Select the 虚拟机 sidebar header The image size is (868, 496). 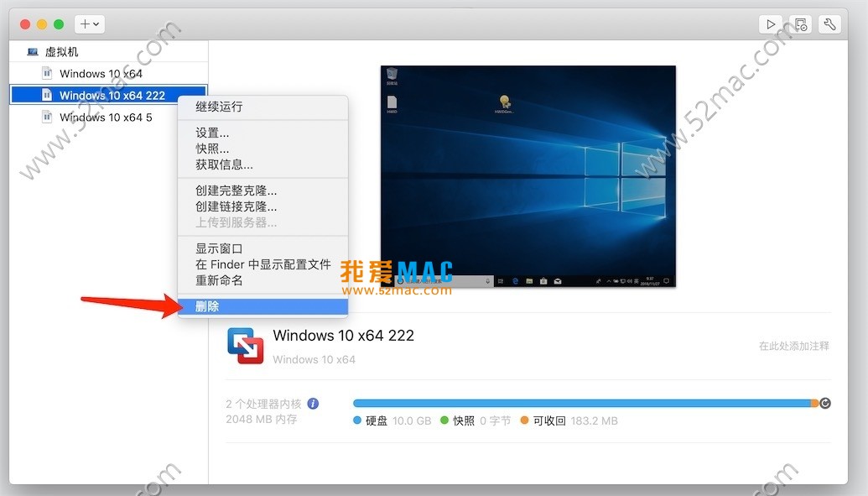[61, 52]
